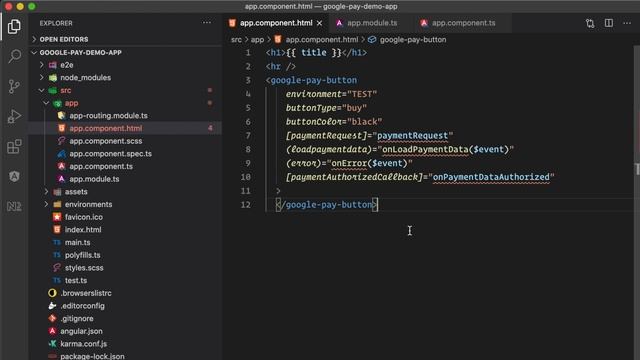Click the compare changes icon in editor toolbar
Screen dimensions: 640x360
pyautogui.click(x=590, y=23)
